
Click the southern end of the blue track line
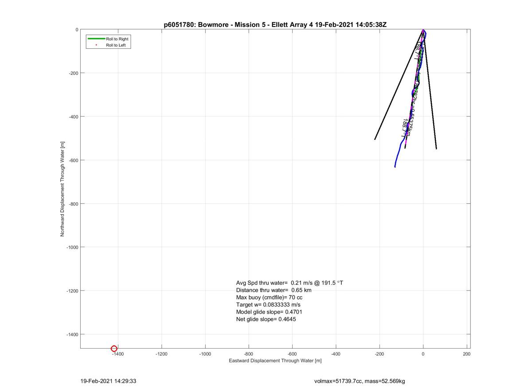pos(395,167)
